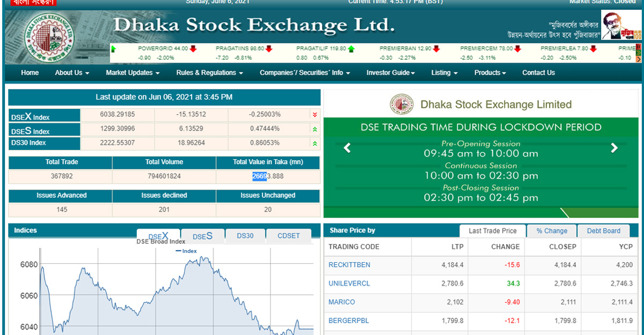The width and height of the screenshot is (644, 335).
Task: Click the Last update timestamp header
Action: 164,98
